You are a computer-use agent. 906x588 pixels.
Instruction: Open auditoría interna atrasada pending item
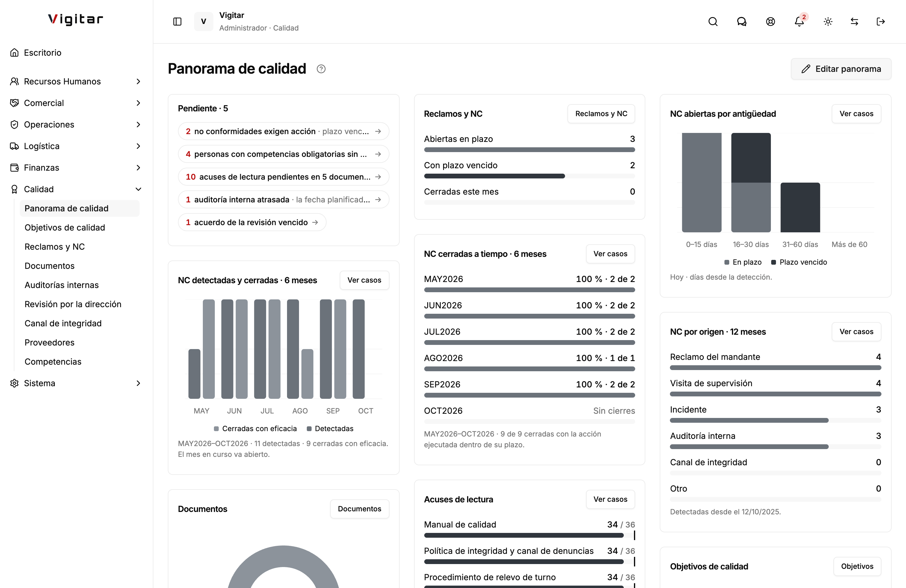tap(283, 199)
